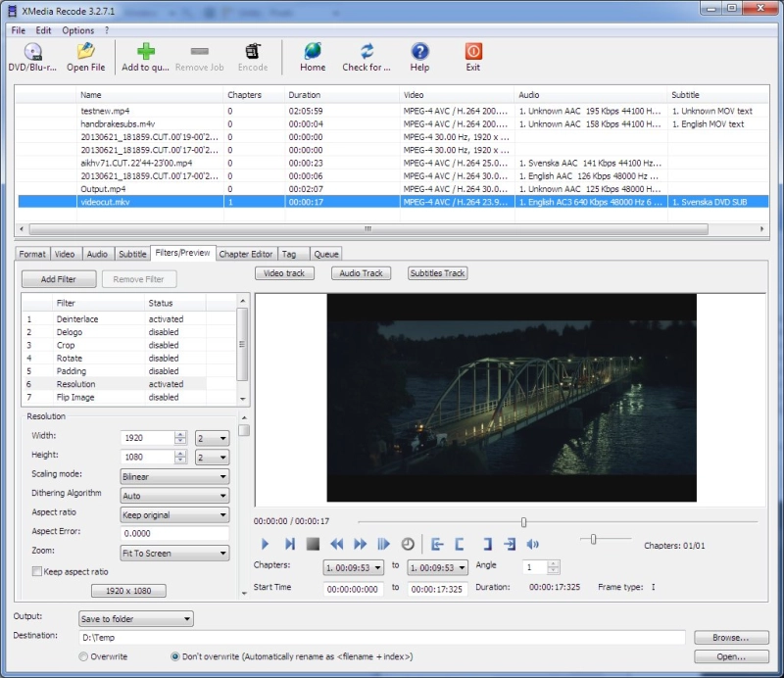Viewport: 784px width, 678px height.
Task: Switch to the Subtitle tab
Action: tap(132, 254)
